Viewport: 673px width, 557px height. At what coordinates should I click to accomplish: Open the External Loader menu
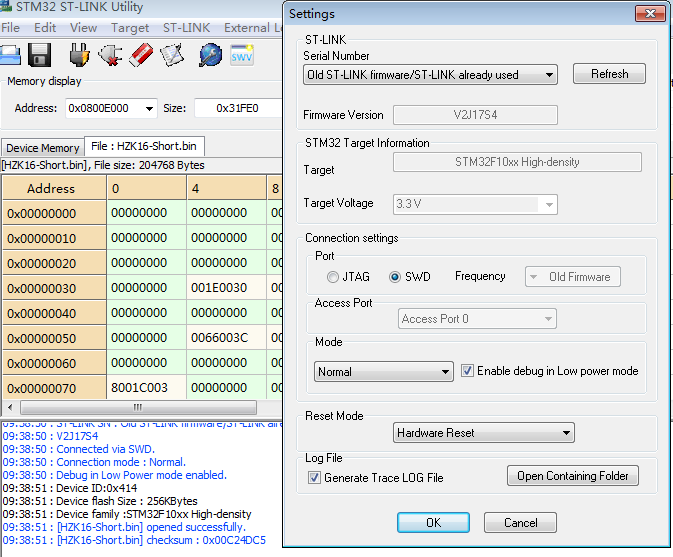252,28
